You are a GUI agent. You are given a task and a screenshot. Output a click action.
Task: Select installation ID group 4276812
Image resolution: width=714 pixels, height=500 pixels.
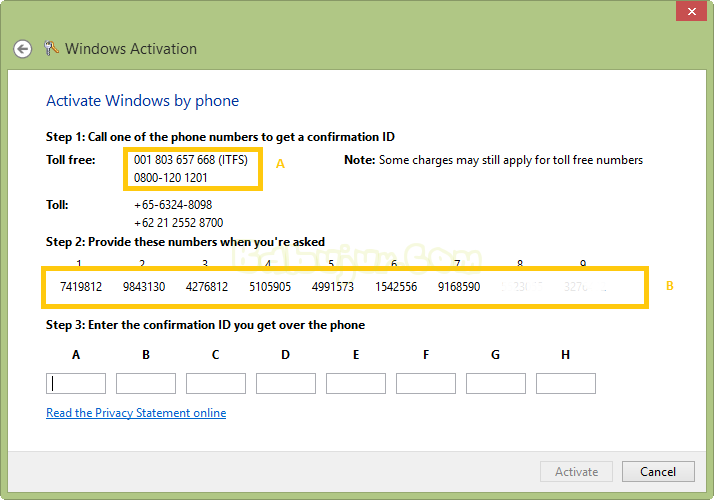(207, 287)
